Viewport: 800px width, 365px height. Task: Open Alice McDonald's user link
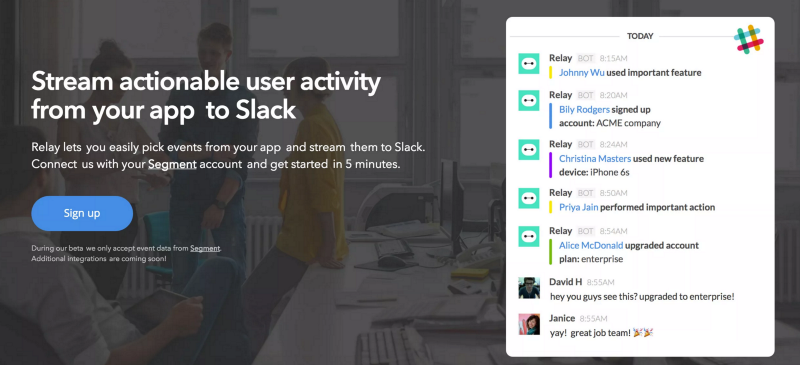click(591, 246)
